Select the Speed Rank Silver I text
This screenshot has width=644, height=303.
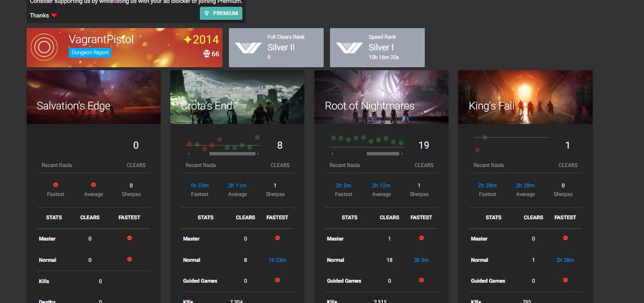[x=381, y=47]
